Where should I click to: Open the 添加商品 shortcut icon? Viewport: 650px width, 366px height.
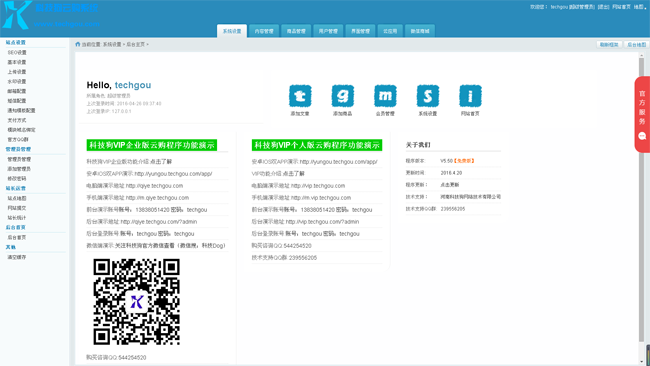tap(342, 96)
